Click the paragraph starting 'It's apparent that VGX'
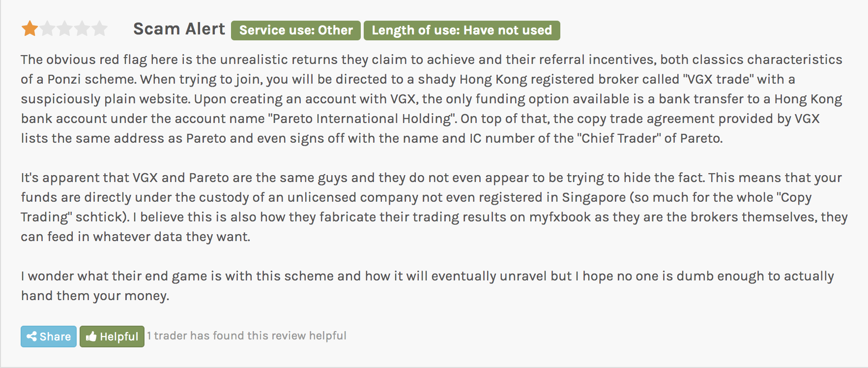868x368 pixels. pos(434,207)
